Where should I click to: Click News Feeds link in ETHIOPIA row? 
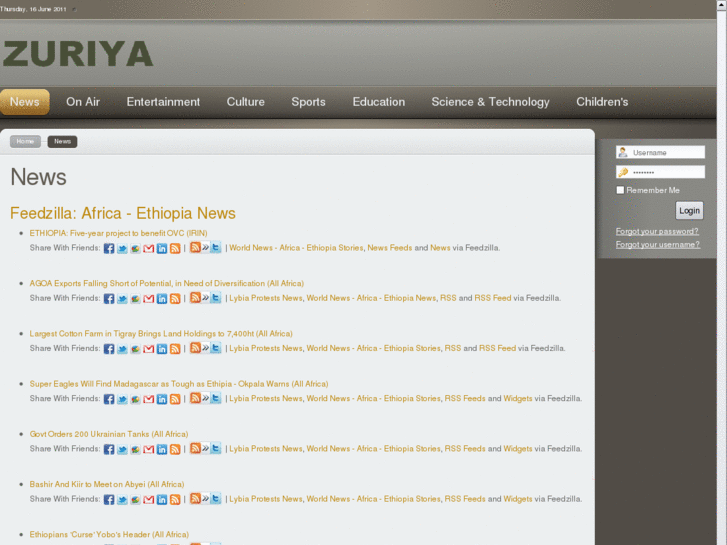pyautogui.click(x=389, y=248)
